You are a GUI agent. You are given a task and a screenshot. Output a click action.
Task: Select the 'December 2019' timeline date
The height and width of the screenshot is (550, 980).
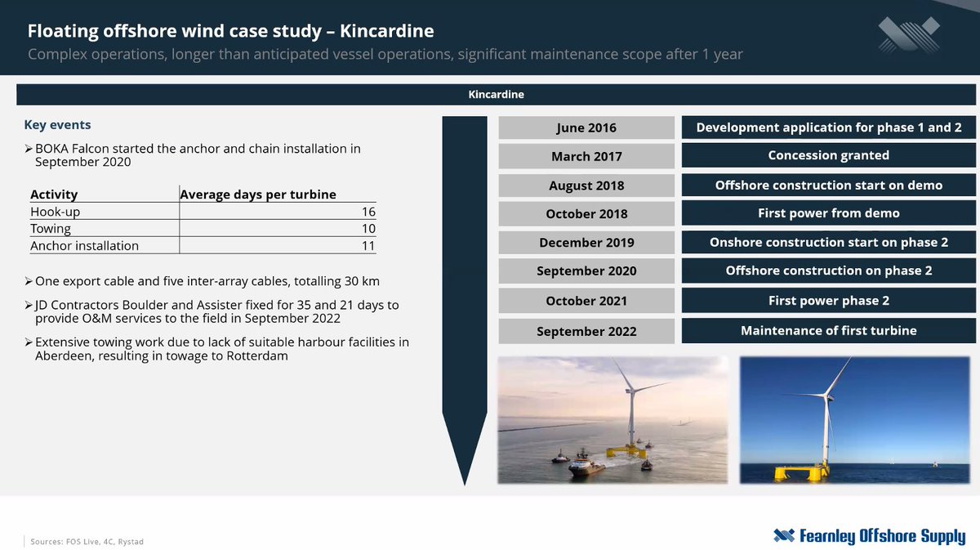586,243
